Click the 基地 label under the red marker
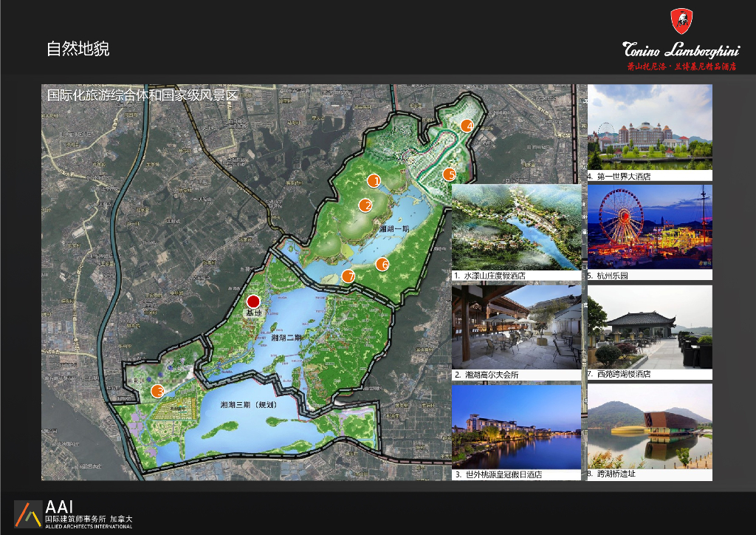The height and width of the screenshot is (535, 756). (254, 313)
